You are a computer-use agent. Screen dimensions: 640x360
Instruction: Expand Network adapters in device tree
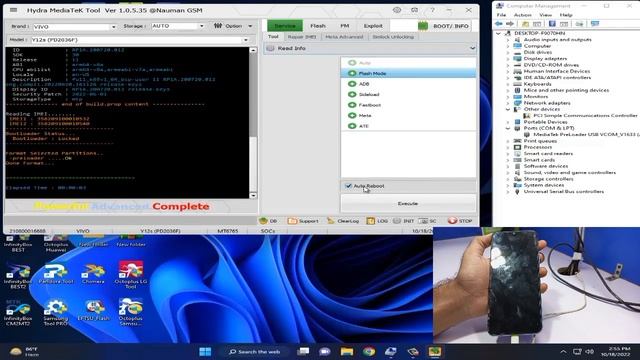(508, 103)
